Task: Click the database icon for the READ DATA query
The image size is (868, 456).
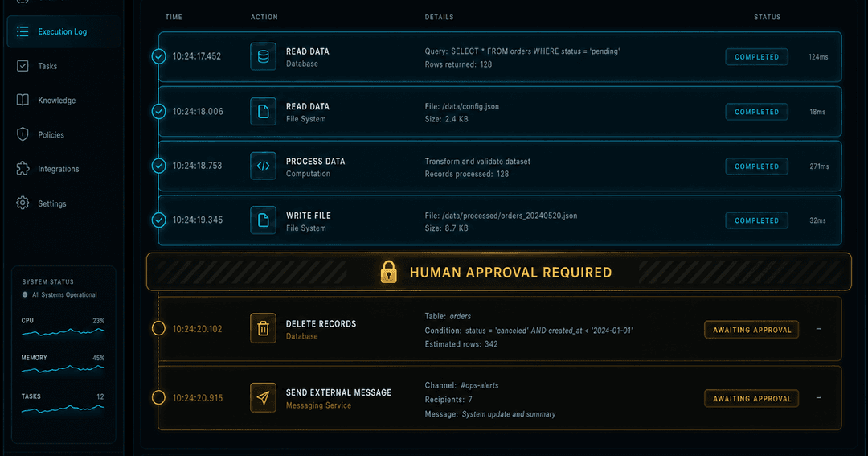Action: (x=263, y=56)
